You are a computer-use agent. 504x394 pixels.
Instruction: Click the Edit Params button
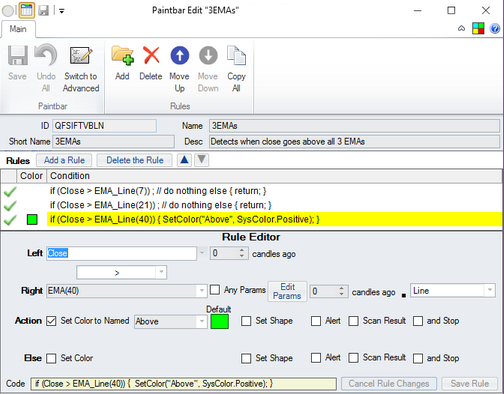(x=287, y=291)
